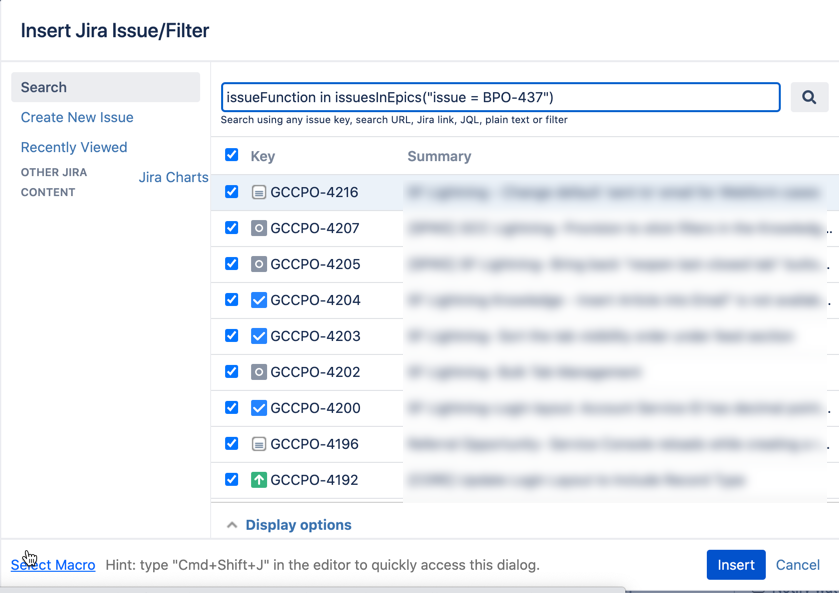The image size is (839, 593).
Task: Toggle the select-all checkbox beside Key
Action: click(231, 155)
